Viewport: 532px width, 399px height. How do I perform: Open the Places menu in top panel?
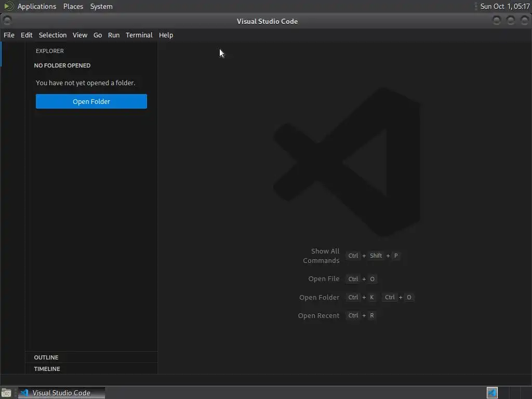73,6
